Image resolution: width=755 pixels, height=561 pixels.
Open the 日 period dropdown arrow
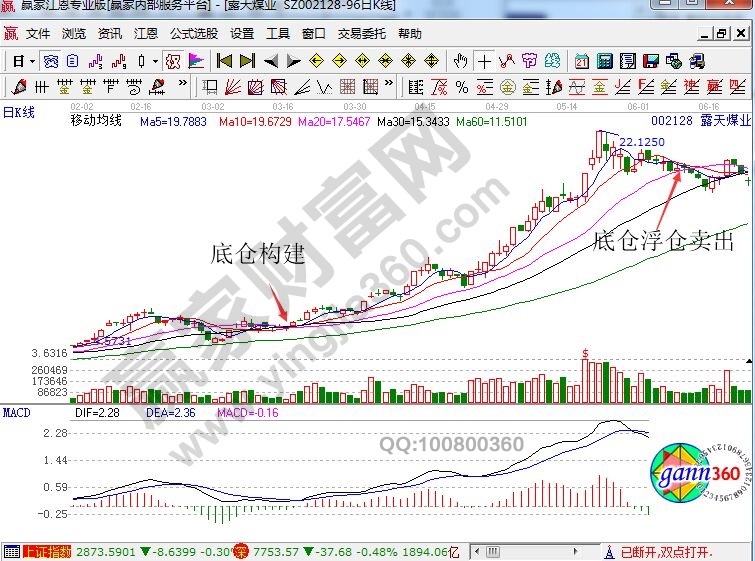click(x=32, y=61)
